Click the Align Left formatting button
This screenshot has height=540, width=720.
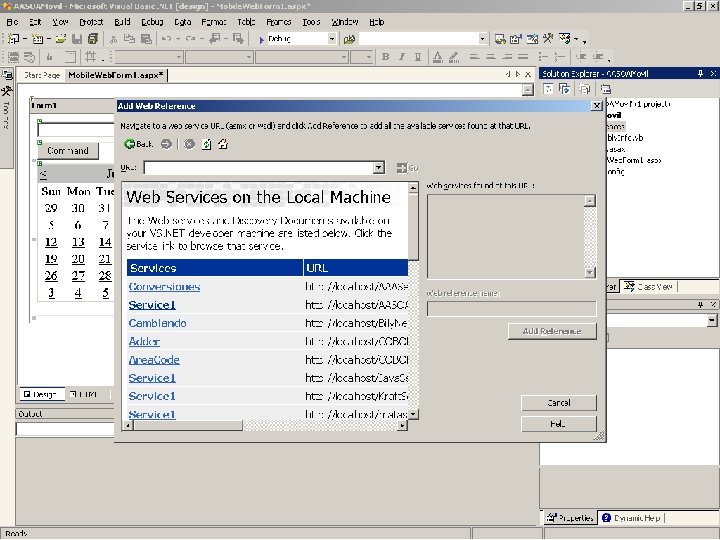474,56
